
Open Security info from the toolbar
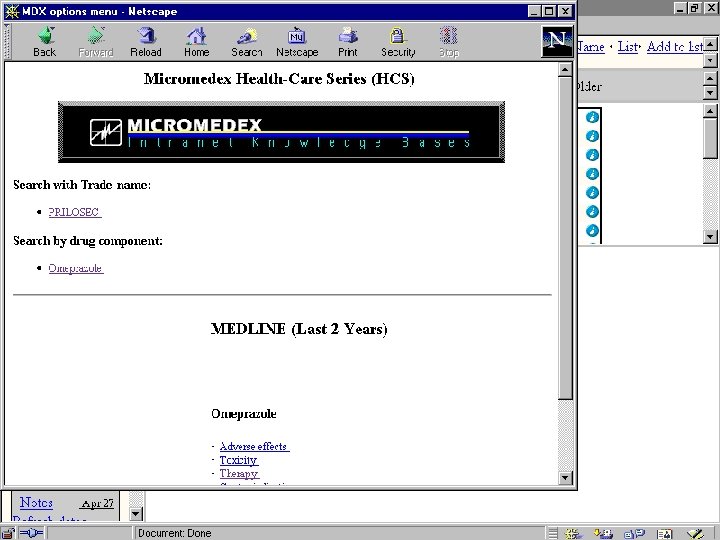398,42
